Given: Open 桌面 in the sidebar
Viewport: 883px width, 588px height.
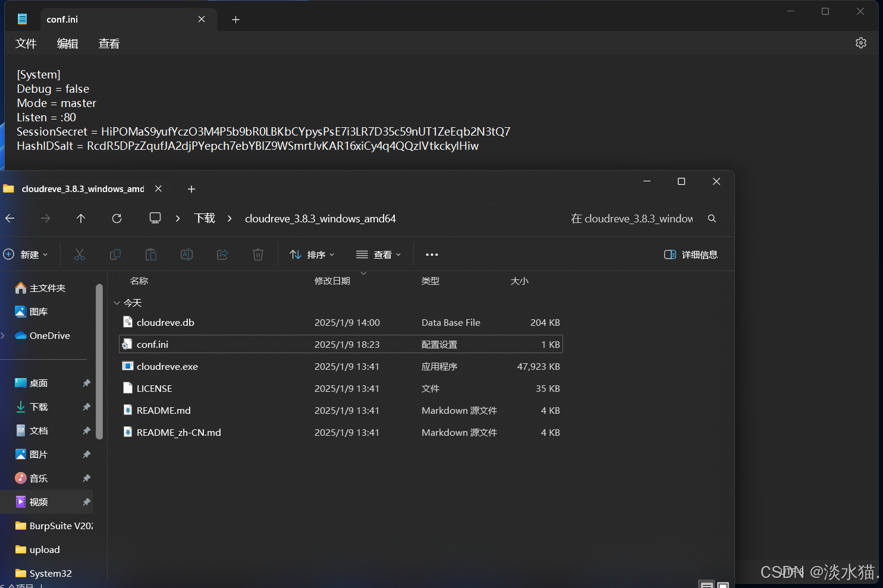Looking at the screenshot, I should [32, 383].
